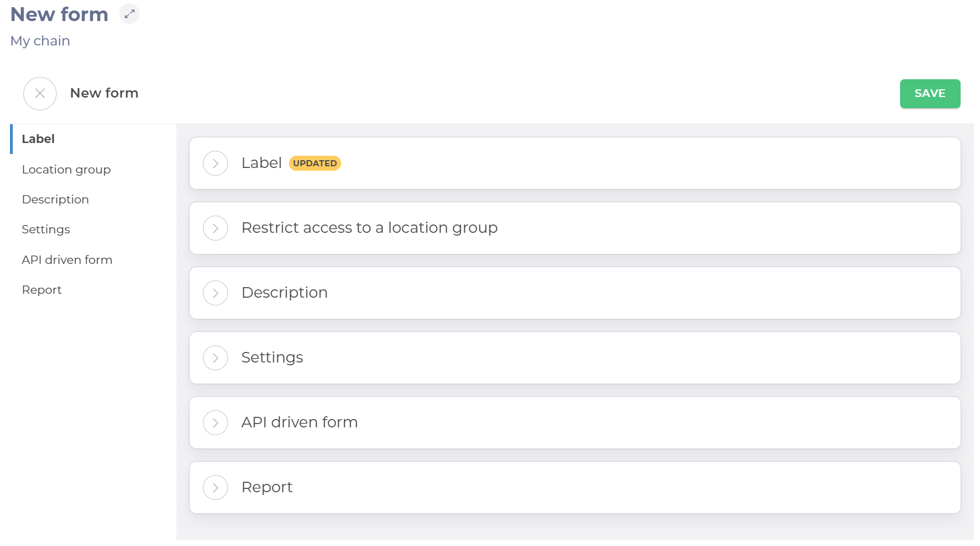Navigate to API driven form sidebar item
This screenshot has height=546, width=980.
[67, 260]
